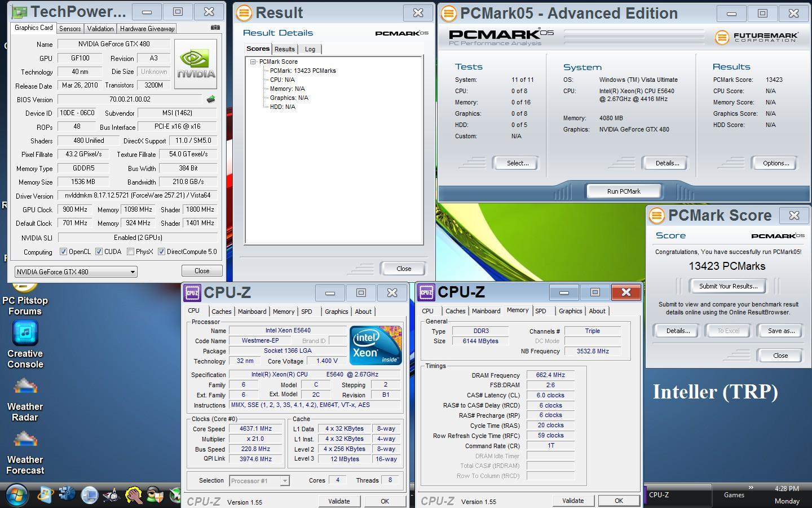Click the camera screenshot icon in GPU-Z

[x=215, y=27]
